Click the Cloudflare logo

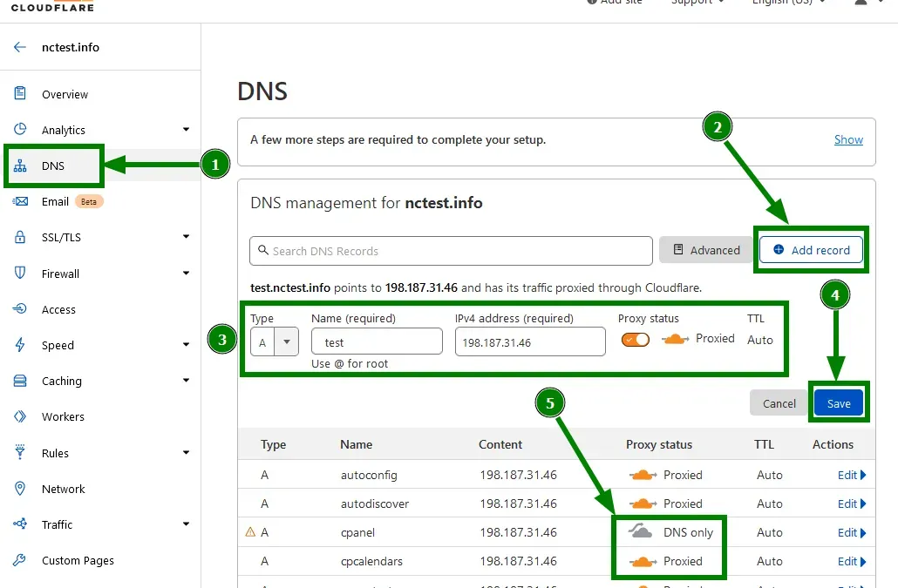[x=52, y=6]
